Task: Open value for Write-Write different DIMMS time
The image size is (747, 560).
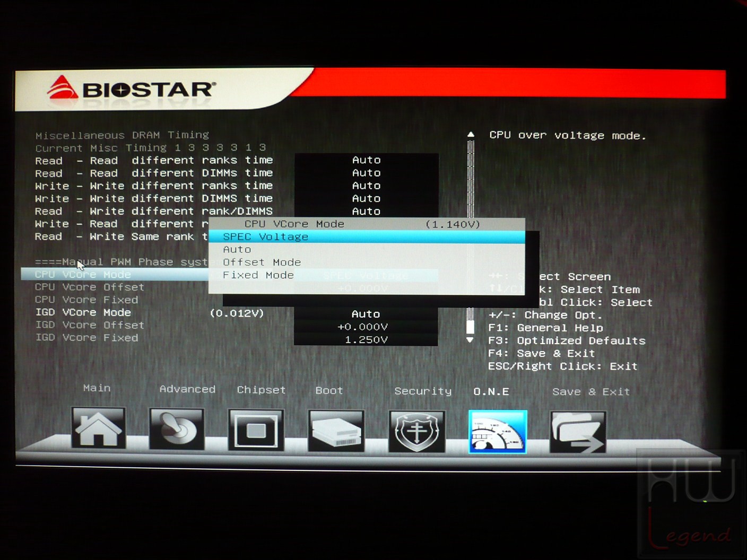Action: click(x=367, y=198)
